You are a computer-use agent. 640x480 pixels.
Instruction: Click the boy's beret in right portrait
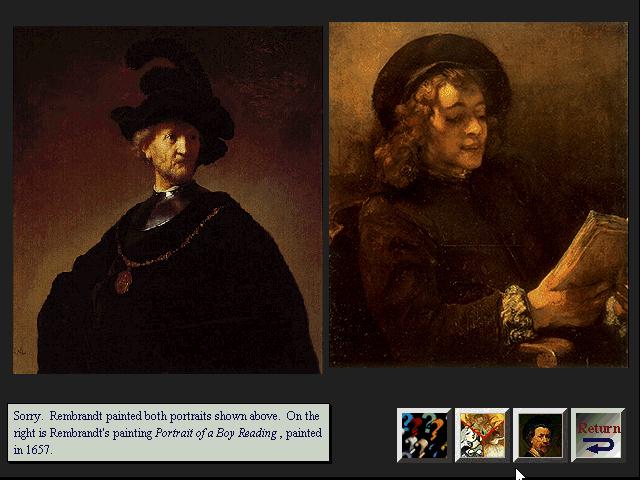point(439,76)
